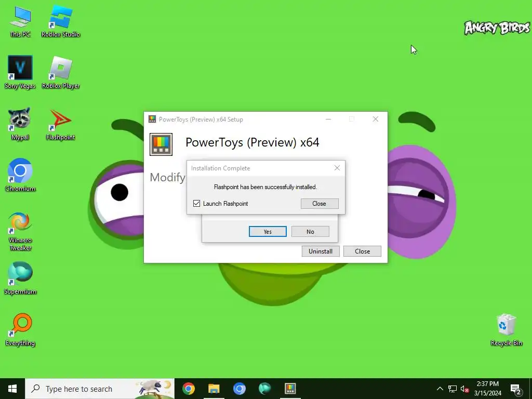Open Supermium from the taskbar

point(264,389)
